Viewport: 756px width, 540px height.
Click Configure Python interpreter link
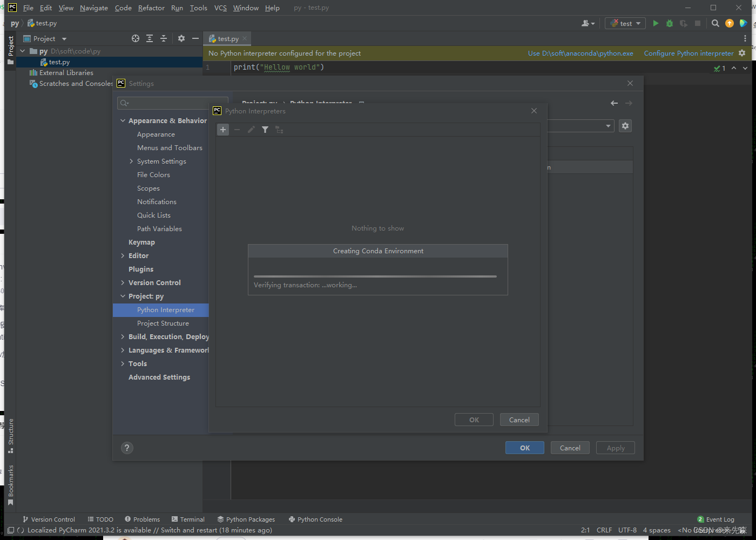pos(688,53)
